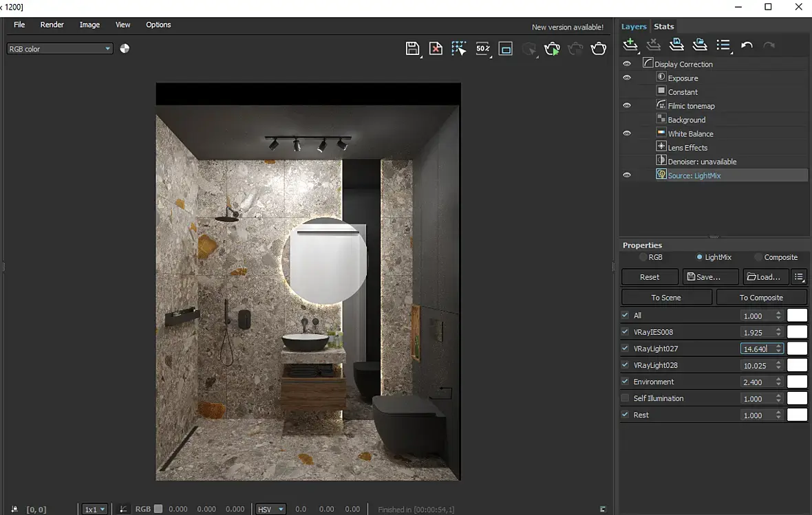
Task: Click the Environment value input field
Action: (x=757, y=382)
